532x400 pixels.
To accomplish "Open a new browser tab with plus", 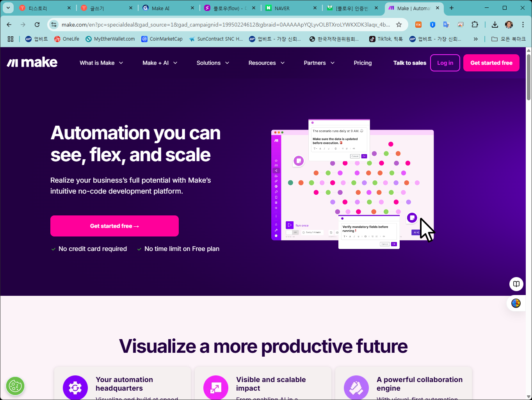I will click(x=452, y=8).
